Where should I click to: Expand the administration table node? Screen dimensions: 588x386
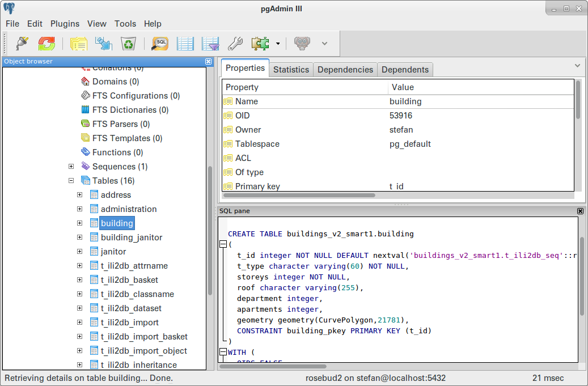pyautogui.click(x=79, y=209)
